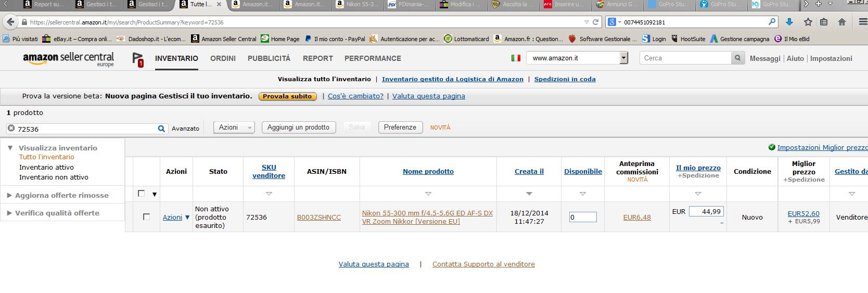The image size is (868, 293).
Task: Open 'Spedizioni in coda' link
Action: [x=565, y=79]
